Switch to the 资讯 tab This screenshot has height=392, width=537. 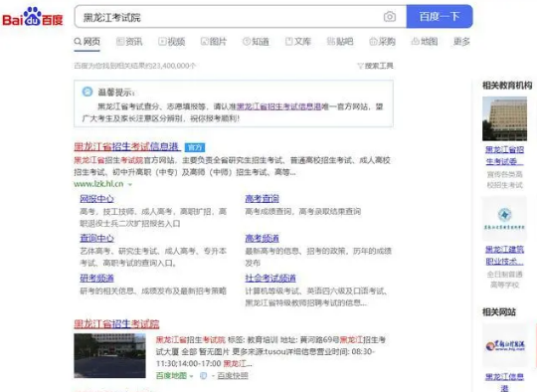click(129, 42)
